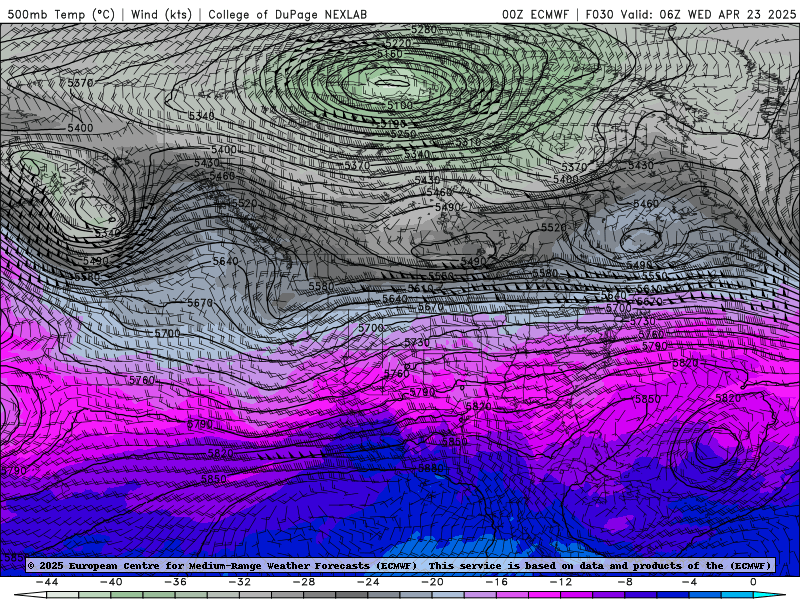Click the -24 color scale label

point(368,582)
